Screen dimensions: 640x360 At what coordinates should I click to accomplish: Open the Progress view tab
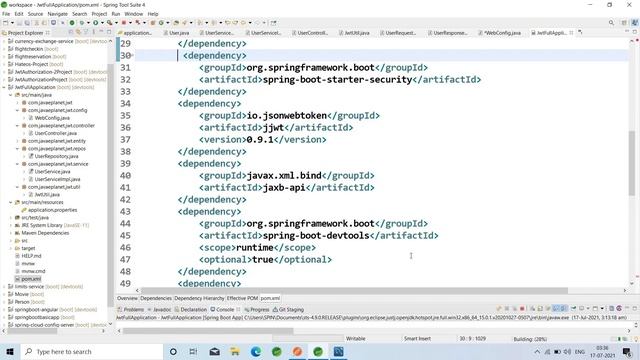click(x=257, y=309)
